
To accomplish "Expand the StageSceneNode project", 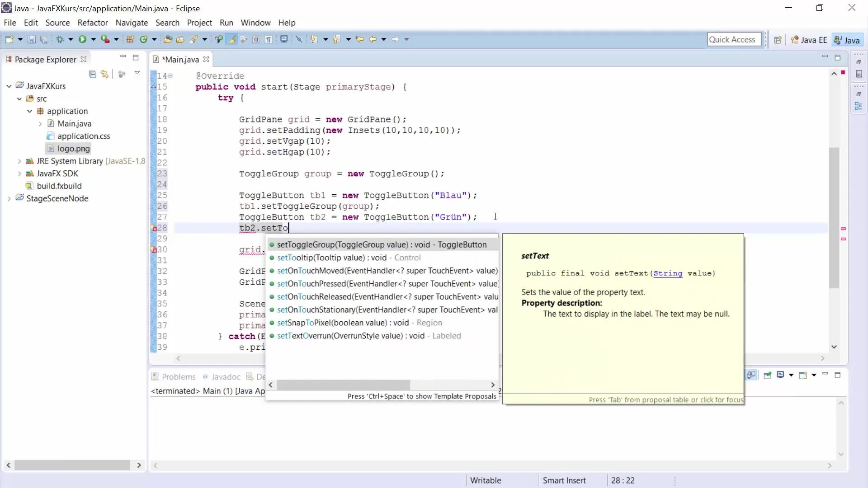I will coord(9,198).
